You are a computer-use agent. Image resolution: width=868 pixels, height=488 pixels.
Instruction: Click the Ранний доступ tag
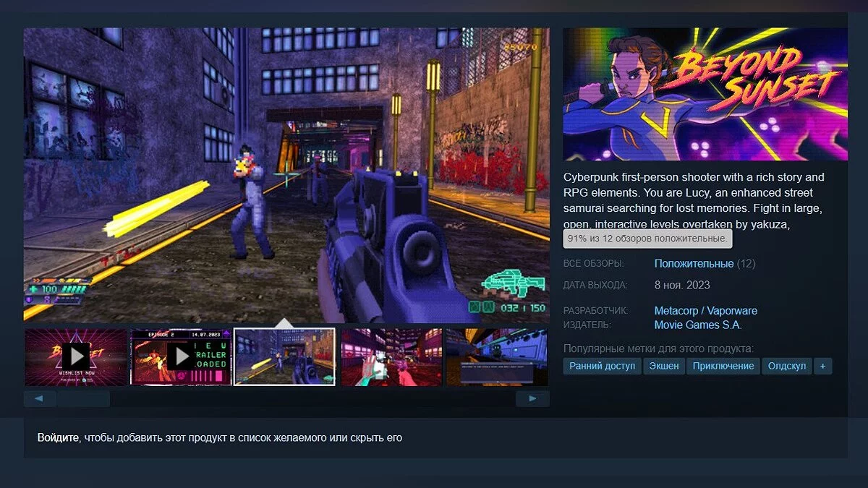tap(603, 366)
